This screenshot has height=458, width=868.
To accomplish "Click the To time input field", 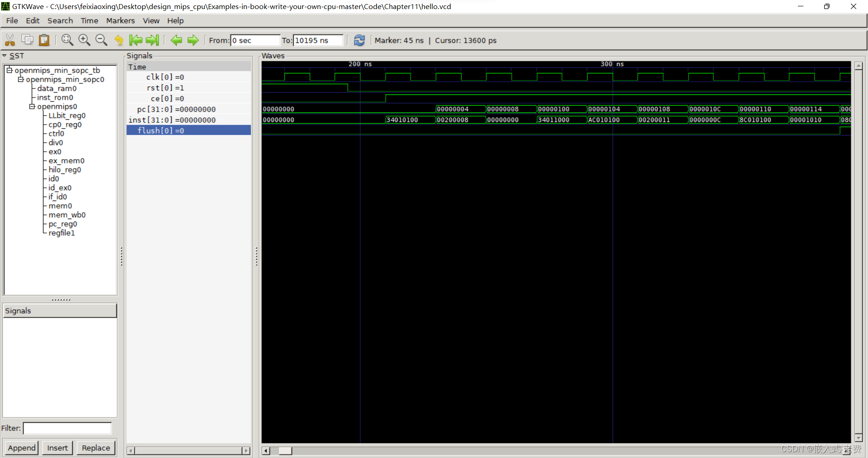I will 318,40.
